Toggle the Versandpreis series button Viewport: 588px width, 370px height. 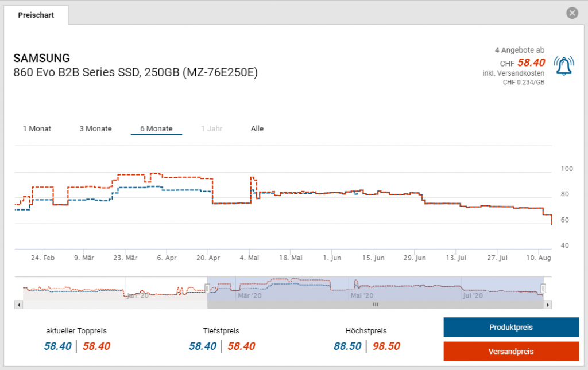[x=510, y=351]
